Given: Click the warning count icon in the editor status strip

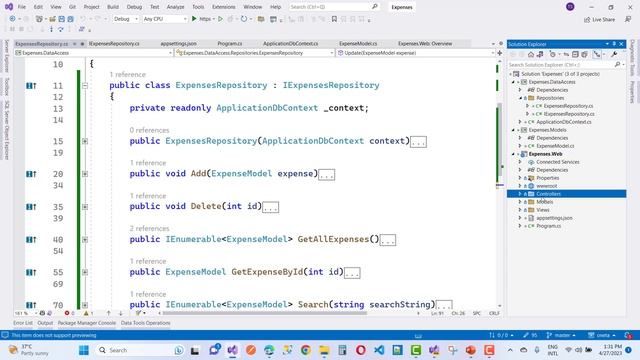Looking at the screenshot, I should pyautogui.click(x=86, y=313).
